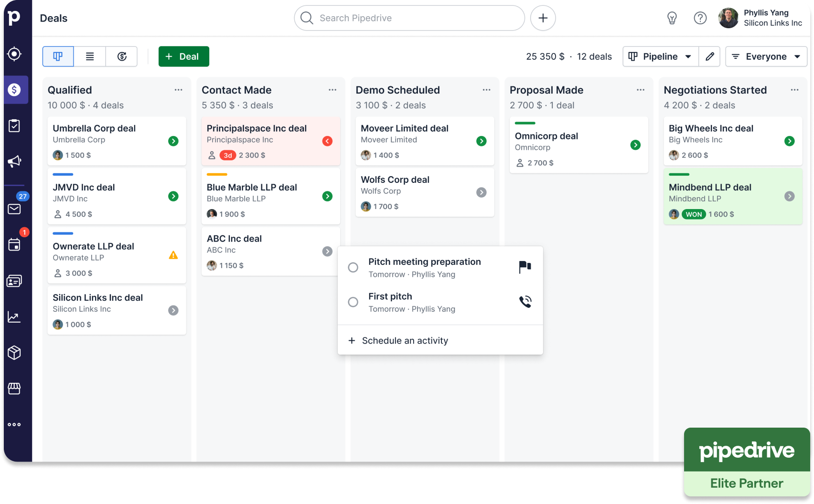This screenshot has height=504, width=814.
Task: Select the Deals icon in the sidebar
Action: (x=14, y=90)
